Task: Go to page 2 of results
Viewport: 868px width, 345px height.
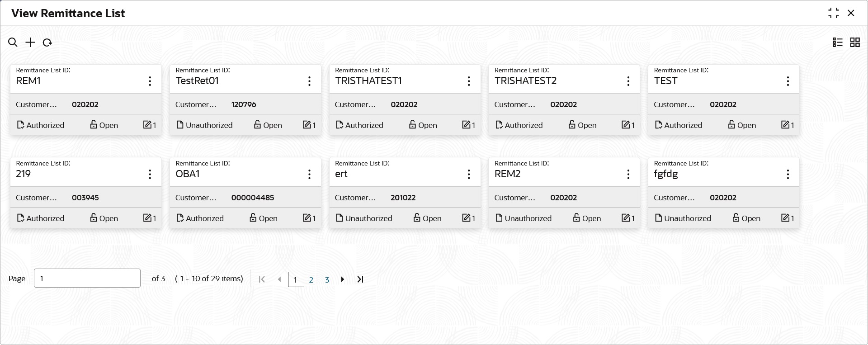Action: coord(311,280)
